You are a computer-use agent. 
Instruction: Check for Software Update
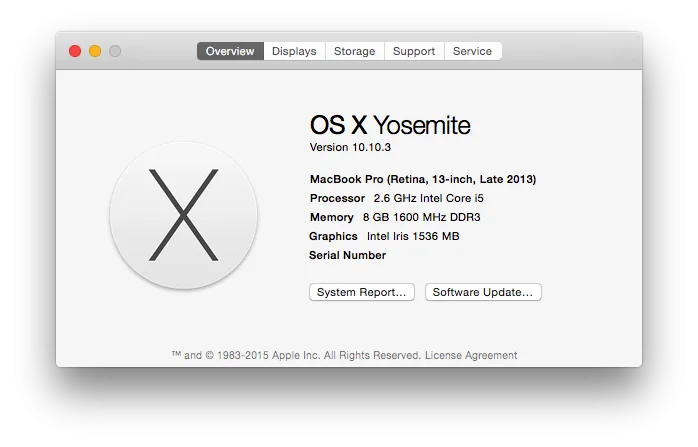tap(483, 292)
